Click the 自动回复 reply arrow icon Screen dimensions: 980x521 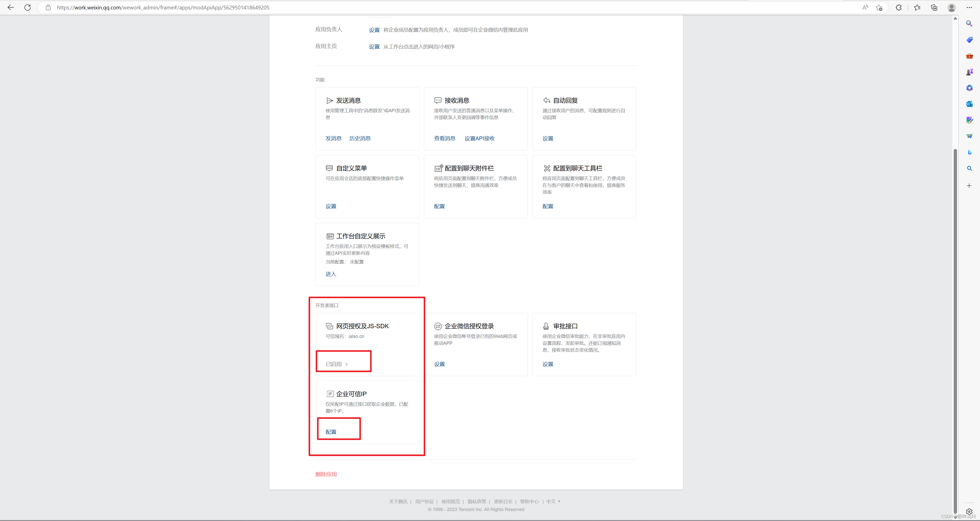coord(547,100)
